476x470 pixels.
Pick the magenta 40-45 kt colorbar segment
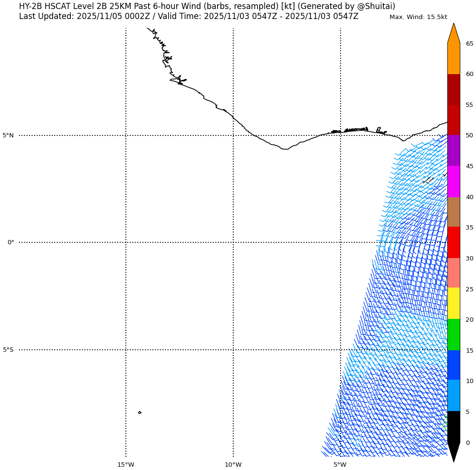[x=454, y=182]
